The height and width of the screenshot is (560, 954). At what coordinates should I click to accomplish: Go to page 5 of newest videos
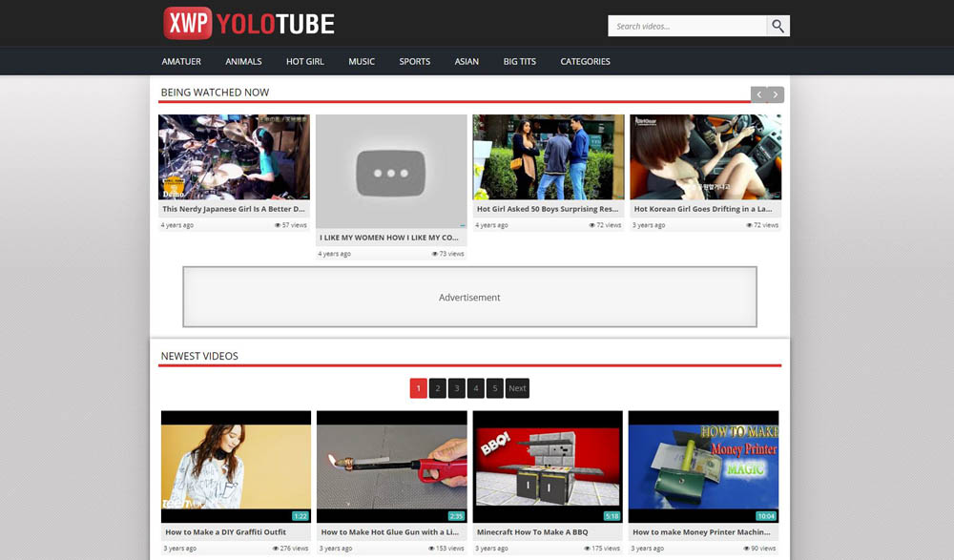[x=494, y=388]
